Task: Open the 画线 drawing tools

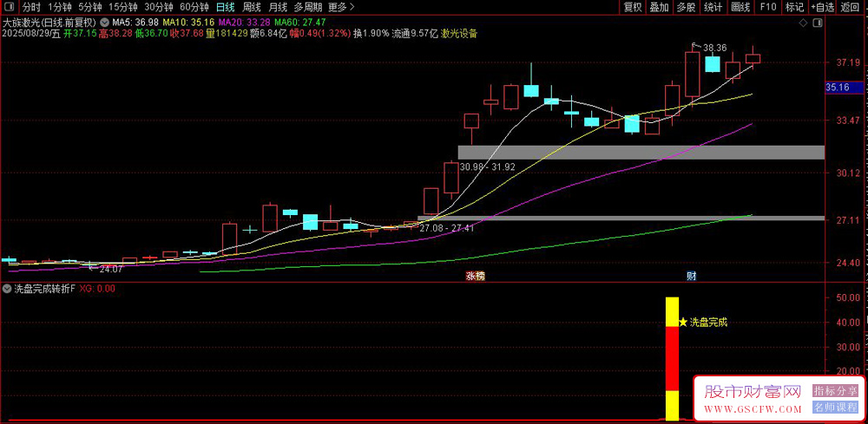Action: click(x=740, y=7)
